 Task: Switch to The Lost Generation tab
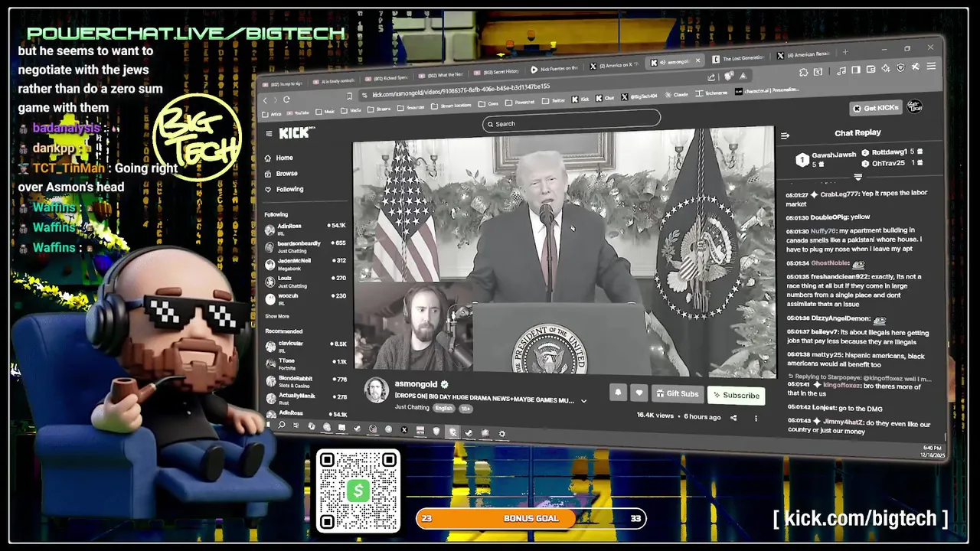click(x=737, y=58)
